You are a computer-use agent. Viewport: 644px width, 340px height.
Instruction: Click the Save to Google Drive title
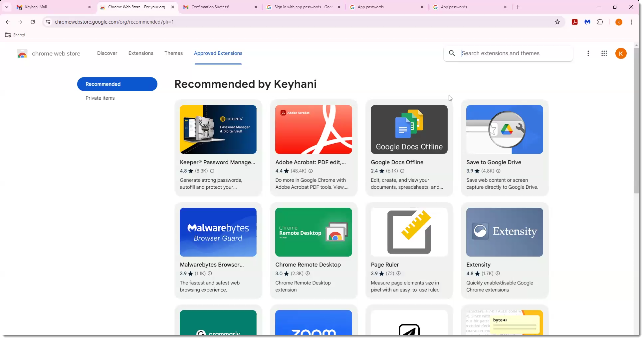tap(494, 162)
